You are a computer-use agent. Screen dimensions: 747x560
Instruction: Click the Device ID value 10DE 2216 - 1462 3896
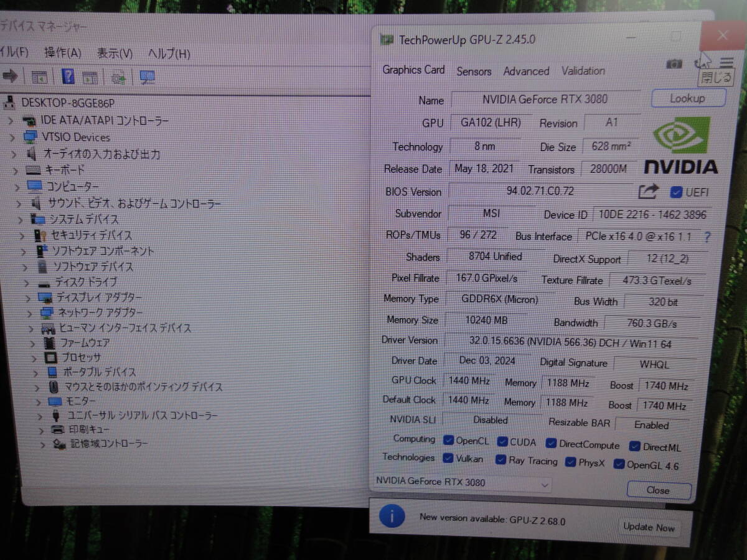(652, 215)
